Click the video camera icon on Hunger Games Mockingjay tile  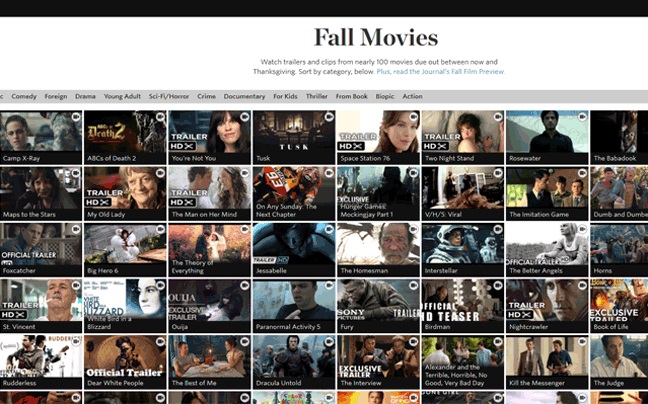click(413, 173)
